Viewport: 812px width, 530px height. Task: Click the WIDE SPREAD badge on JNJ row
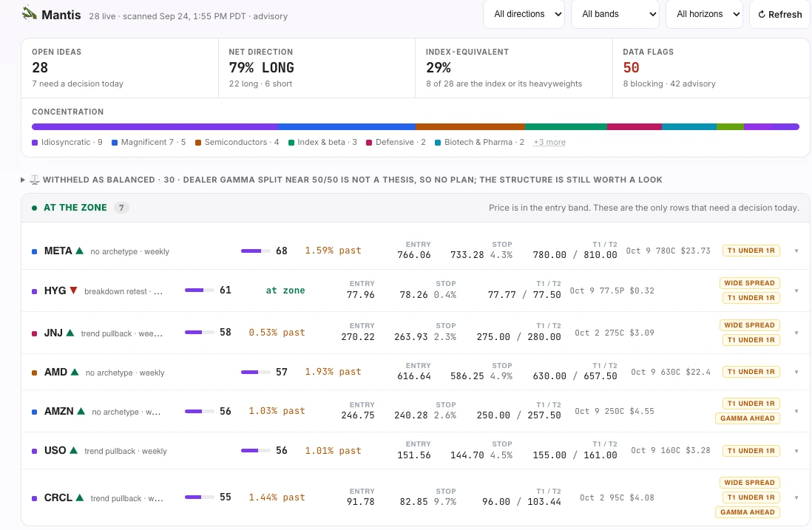coord(749,325)
